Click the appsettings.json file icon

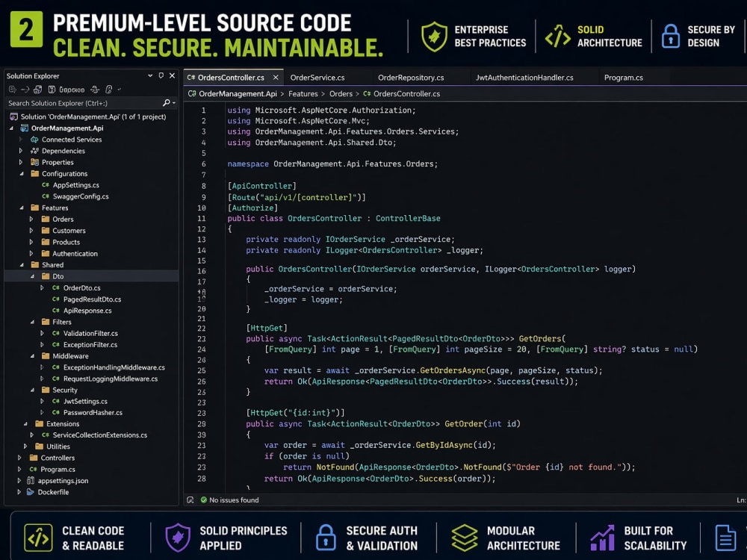(30, 480)
